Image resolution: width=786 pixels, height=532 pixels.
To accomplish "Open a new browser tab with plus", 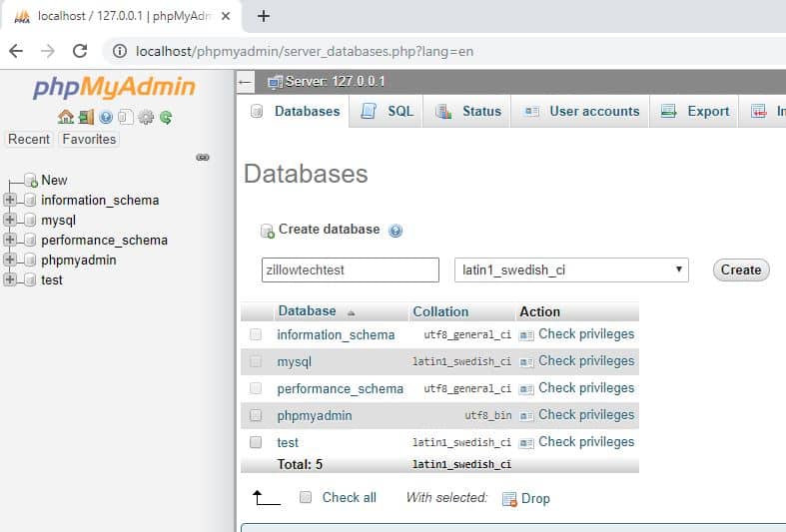I will tap(264, 16).
